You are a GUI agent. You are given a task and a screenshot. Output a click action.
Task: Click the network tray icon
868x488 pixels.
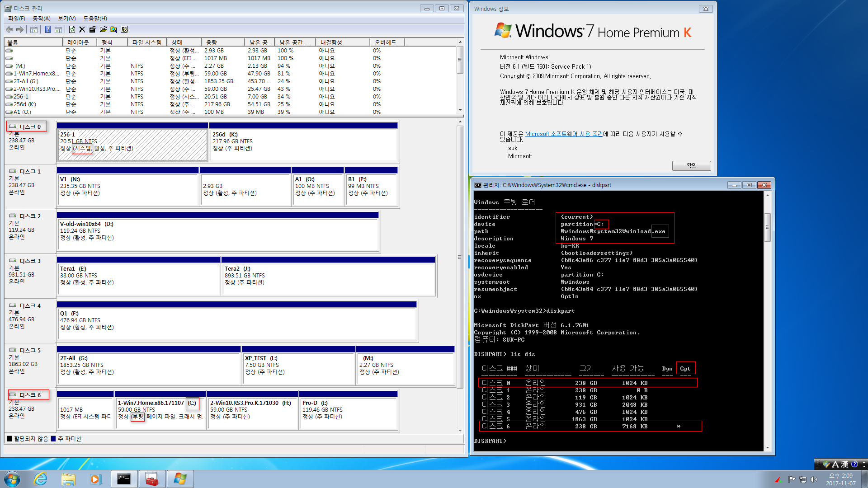pos(803,479)
